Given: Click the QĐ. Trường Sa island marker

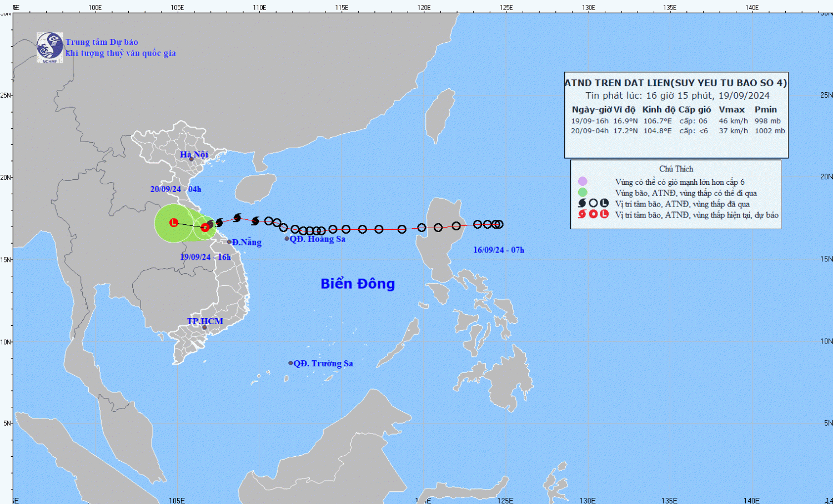Looking at the screenshot, I should pos(290,363).
